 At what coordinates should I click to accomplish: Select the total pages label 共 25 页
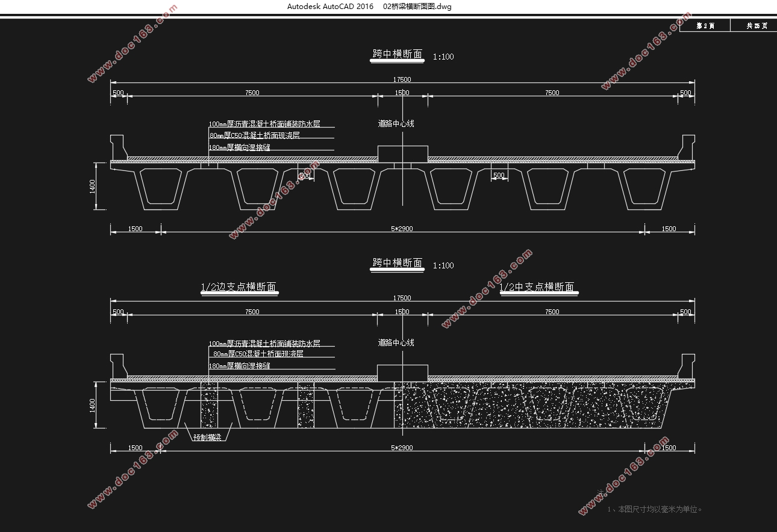tap(757, 26)
